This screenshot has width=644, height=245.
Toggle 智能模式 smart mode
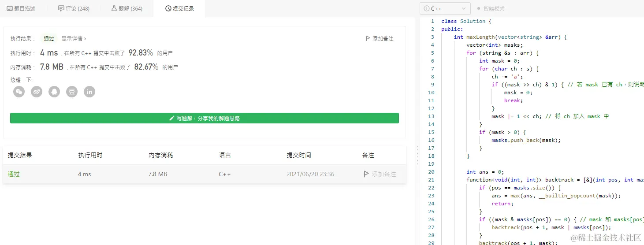(491, 8)
